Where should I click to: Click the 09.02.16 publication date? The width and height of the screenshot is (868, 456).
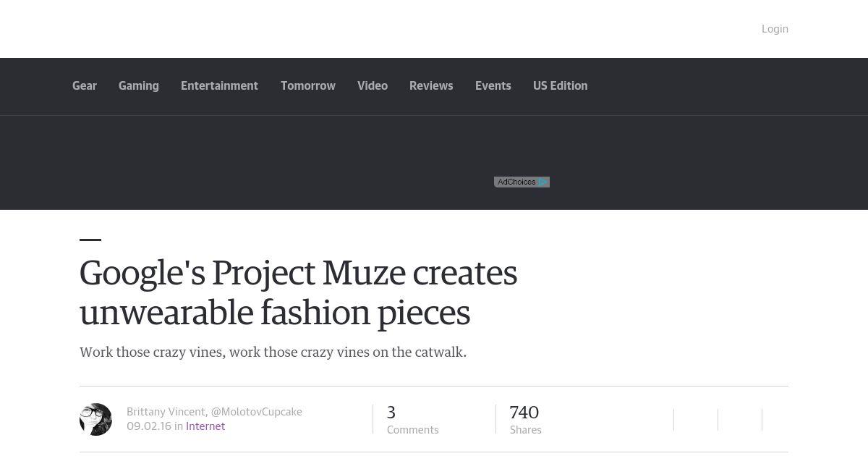coord(149,426)
